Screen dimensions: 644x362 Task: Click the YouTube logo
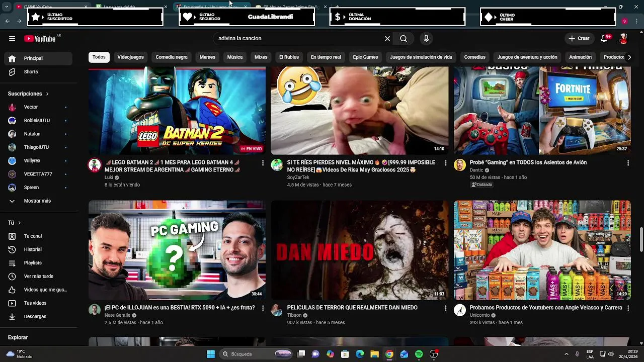click(x=40, y=39)
